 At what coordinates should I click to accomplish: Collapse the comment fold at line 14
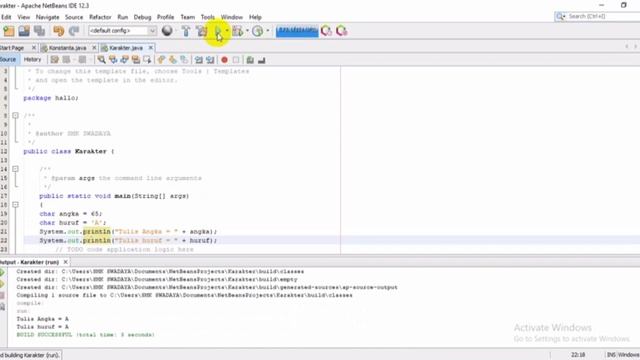coord(15,169)
